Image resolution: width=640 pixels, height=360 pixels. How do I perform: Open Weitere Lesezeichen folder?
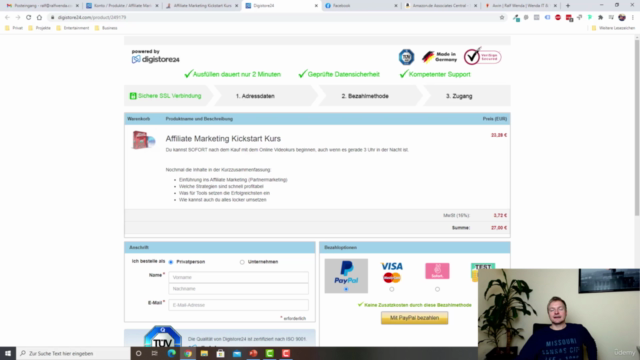[613, 28]
